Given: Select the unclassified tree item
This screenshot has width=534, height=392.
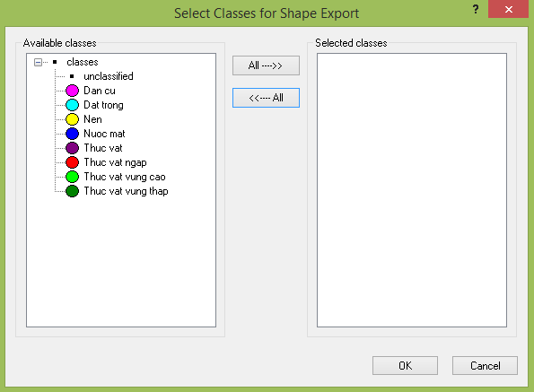Looking at the screenshot, I should coord(109,76).
